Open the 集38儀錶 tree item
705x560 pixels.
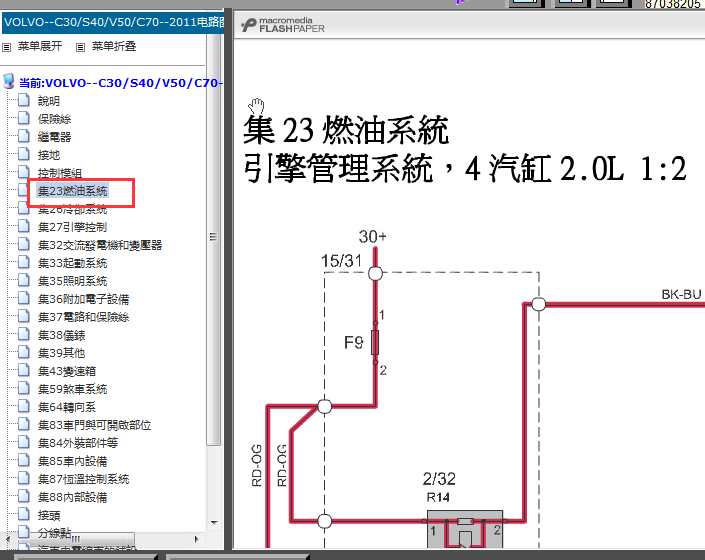point(61,335)
